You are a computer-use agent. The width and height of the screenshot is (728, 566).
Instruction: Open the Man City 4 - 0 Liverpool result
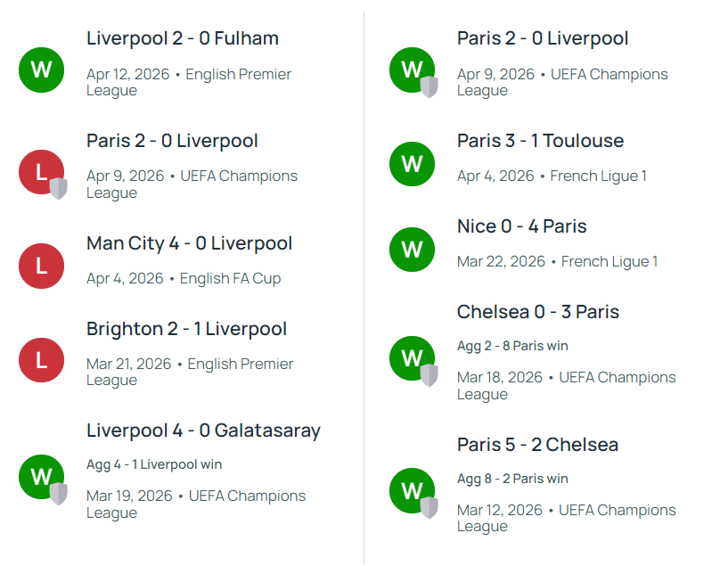[x=189, y=243]
